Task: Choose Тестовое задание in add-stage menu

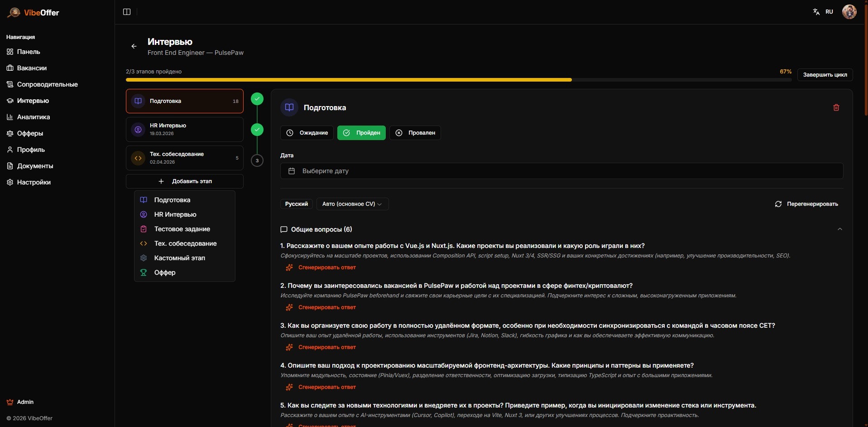Action: tap(185, 229)
